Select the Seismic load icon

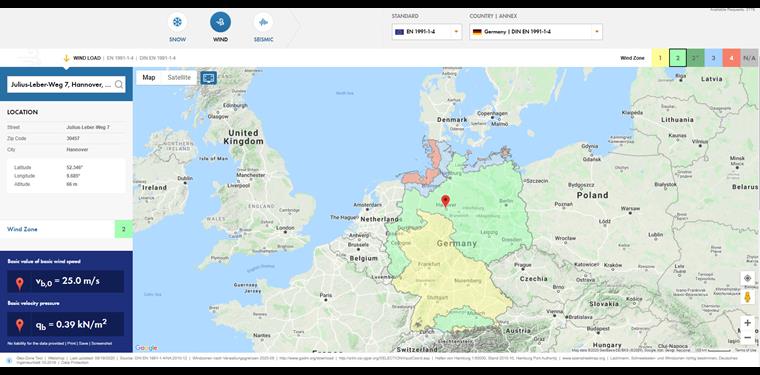[263, 22]
